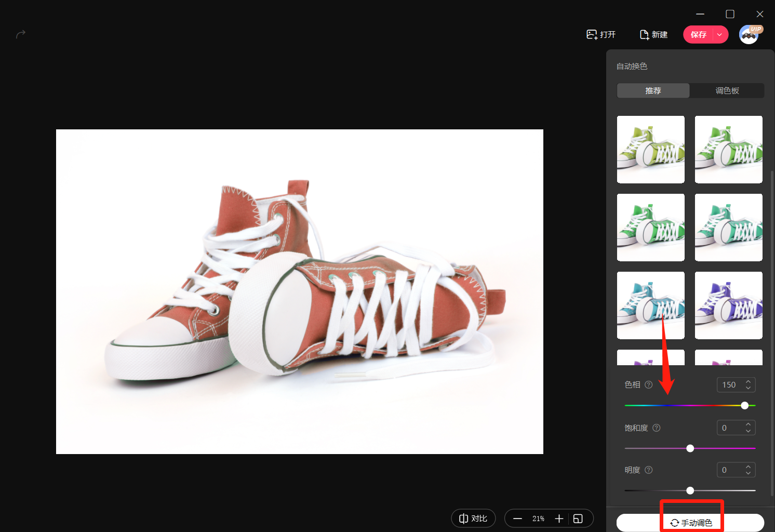
Task: Expand the save options dropdown arrow
Action: pyautogui.click(x=720, y=35)
